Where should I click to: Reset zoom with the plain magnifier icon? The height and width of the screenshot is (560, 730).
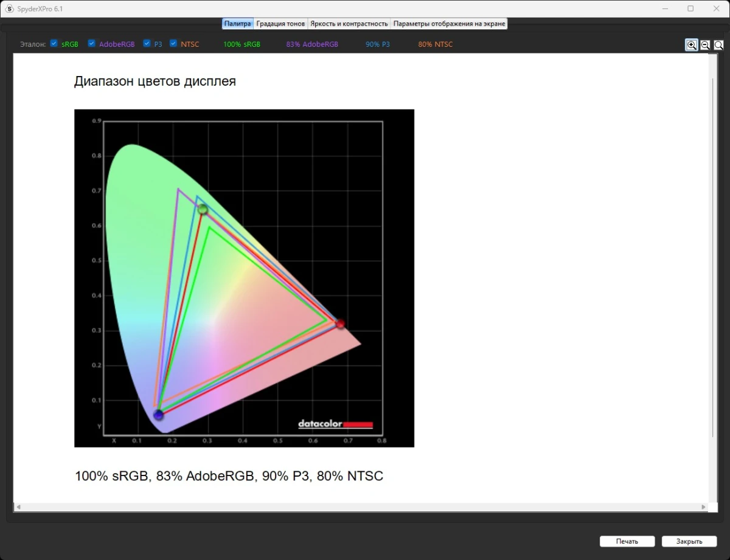718,45
